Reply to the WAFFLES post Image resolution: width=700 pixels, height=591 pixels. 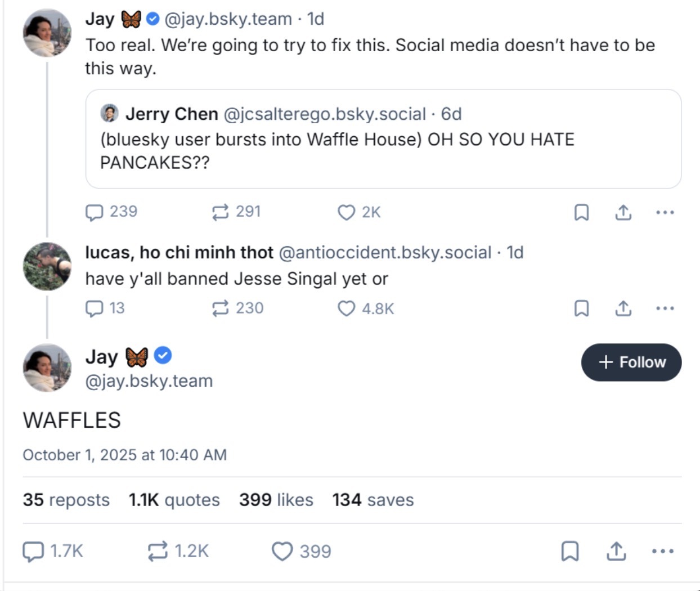pos(33,551)
